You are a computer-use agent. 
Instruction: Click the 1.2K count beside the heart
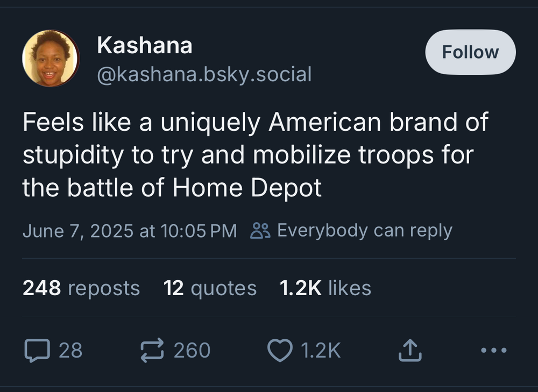pyautogui.click(x=321, y=351)
